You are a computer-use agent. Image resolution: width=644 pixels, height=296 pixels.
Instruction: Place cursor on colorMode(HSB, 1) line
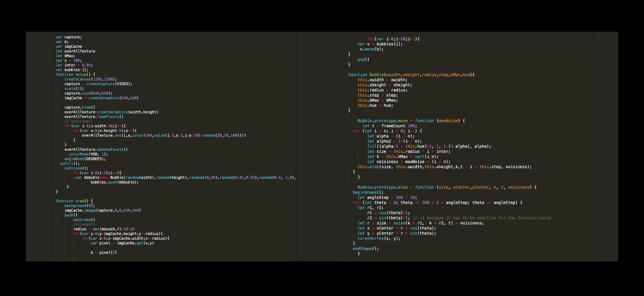point(88,154)
